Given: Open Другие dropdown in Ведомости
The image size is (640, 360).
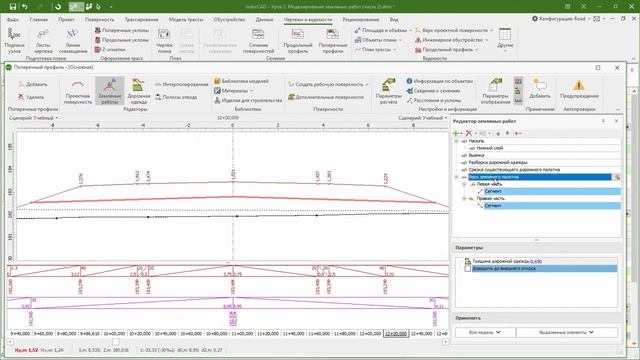Looking at the screenshot, I should point(505,41).
